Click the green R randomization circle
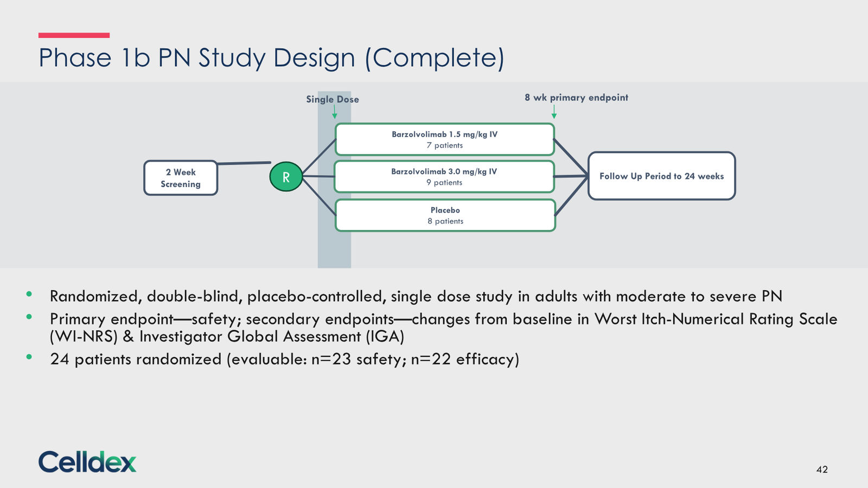Image resolution: width=868 pixels, height=488 pixels. pos(286,176)
